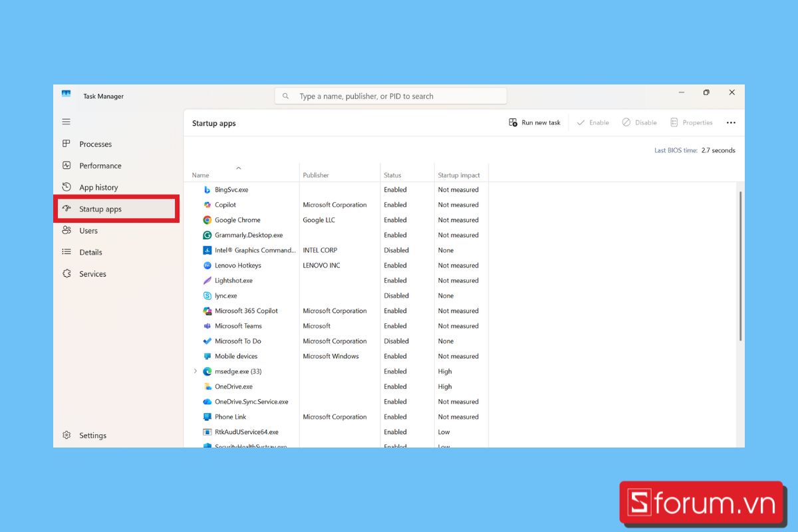Viewport: 798px width, 532px height.
Task: Click the Startup apps page heading
Action: [x=214, y=123]
